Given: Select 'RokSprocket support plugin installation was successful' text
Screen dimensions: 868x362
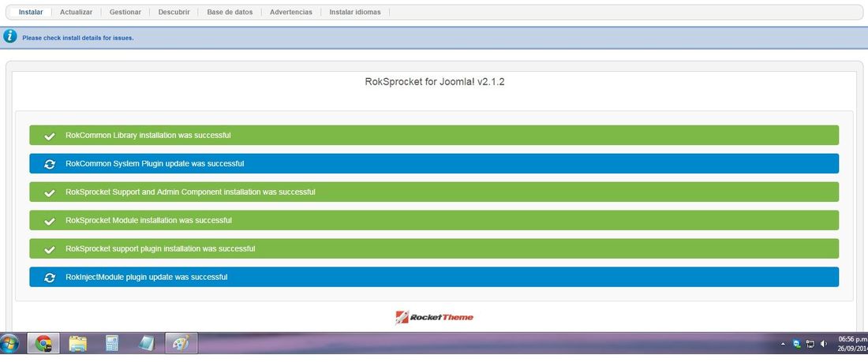Looking at the screenshot, I should [x=160, y=248].
